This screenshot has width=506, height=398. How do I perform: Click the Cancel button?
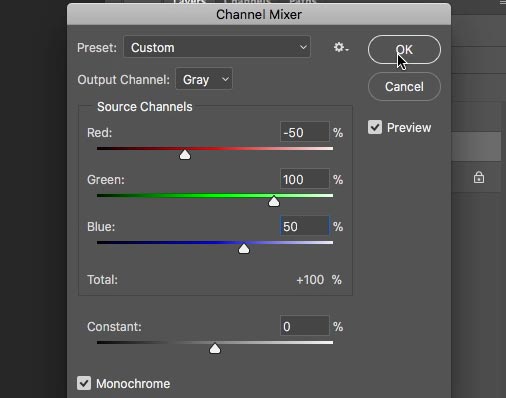pos(404,87)
